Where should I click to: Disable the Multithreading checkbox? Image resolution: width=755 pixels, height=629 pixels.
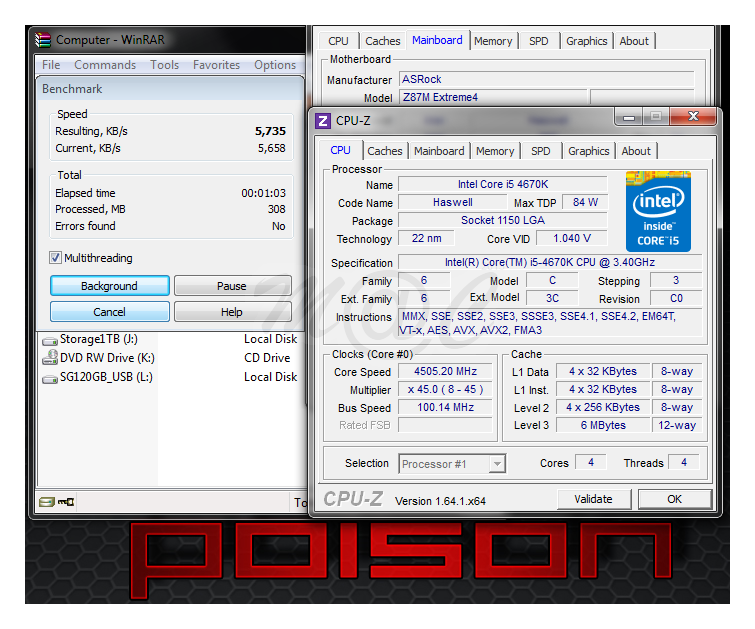point(56,258)
